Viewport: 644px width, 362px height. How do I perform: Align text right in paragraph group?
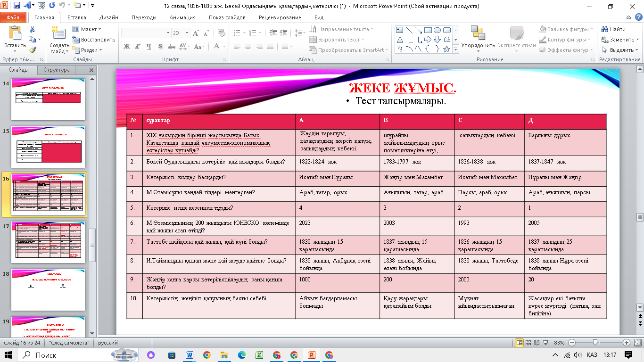click(x=259, y=46)
